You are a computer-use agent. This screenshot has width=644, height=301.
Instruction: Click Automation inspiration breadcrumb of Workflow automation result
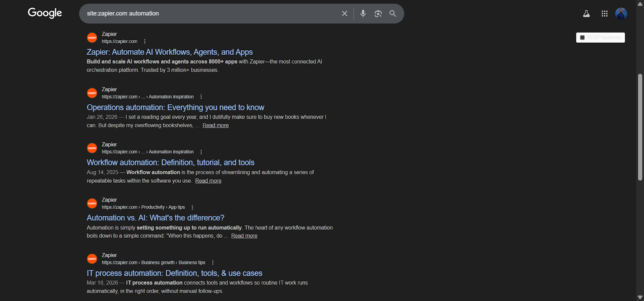(171, 152)
